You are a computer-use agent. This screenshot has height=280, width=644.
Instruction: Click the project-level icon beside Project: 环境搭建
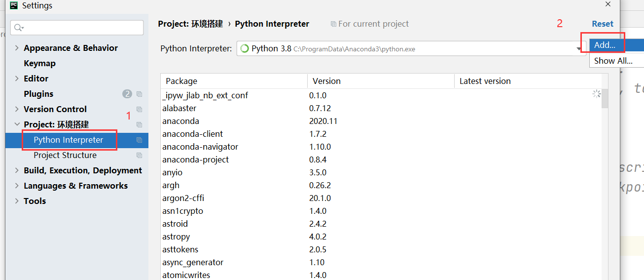(x=139, y=124)
